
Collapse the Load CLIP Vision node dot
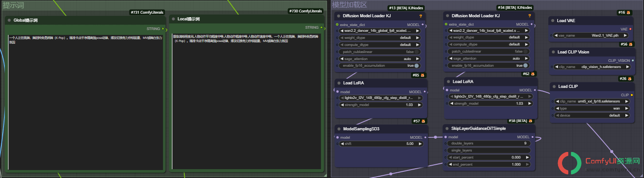tap(552, 52)
